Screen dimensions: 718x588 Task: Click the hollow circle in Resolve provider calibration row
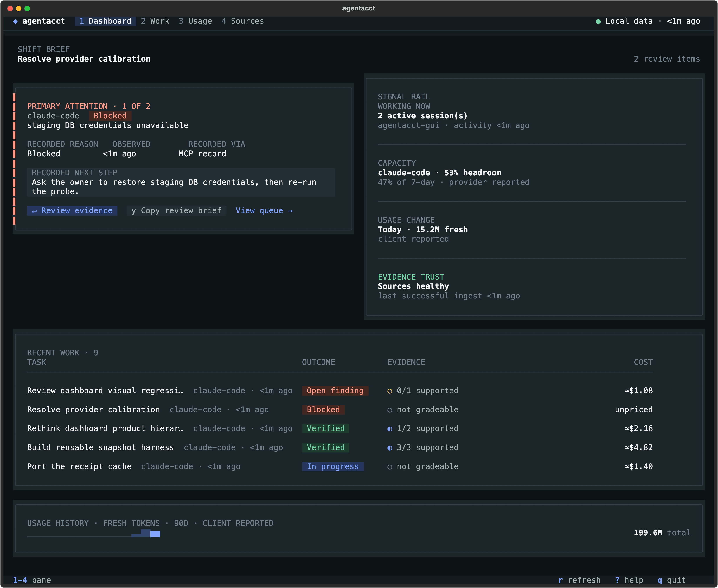pos(390,410)
